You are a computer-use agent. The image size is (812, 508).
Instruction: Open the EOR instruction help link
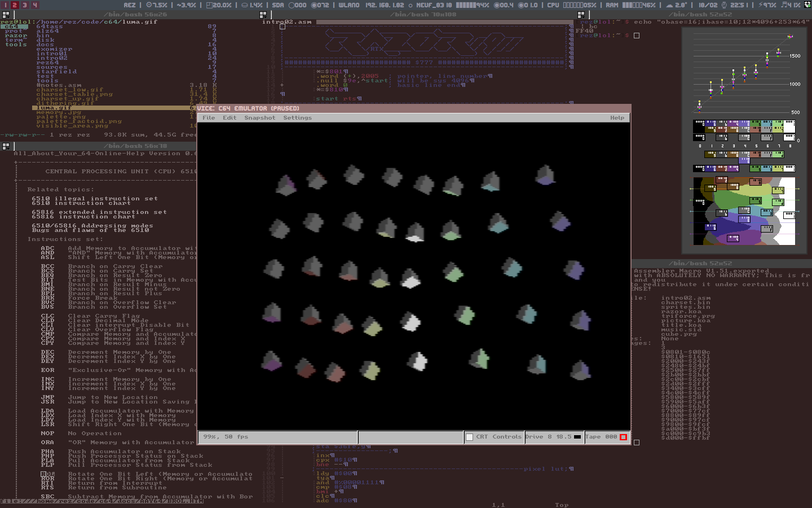pos(47,370)
